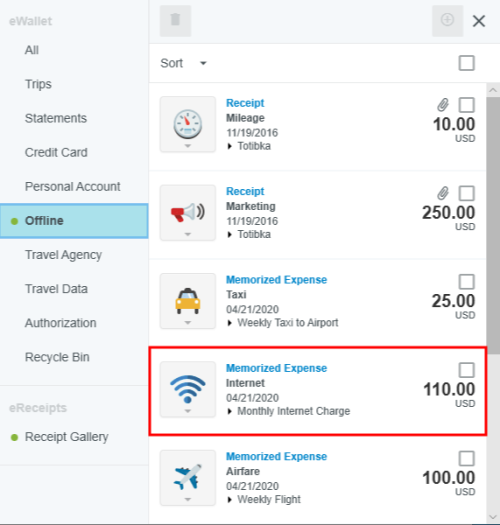The width and height of the screenshot is (500, 525).
Task: Check the 250.00 Marketing receipt checkbox
Action: [x=467, y=194]
